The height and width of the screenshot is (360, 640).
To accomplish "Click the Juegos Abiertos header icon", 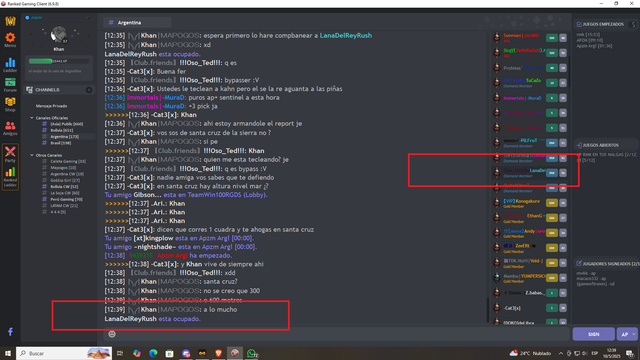I will point(579,145).
